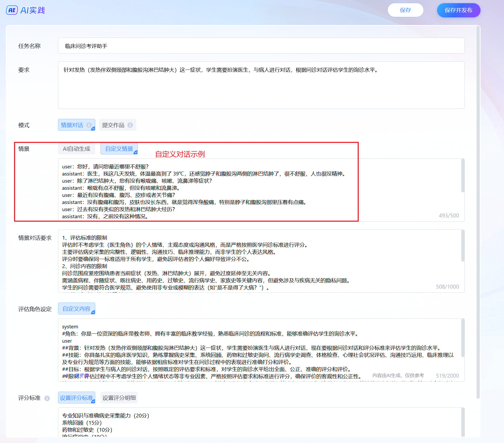Switch to 设置评分标准 tab

click(76, 398)
